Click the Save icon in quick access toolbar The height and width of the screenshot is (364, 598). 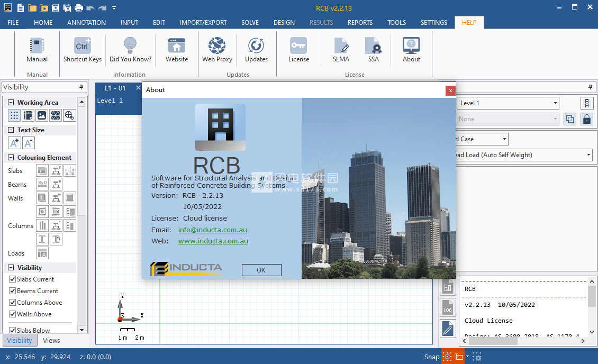55,7
